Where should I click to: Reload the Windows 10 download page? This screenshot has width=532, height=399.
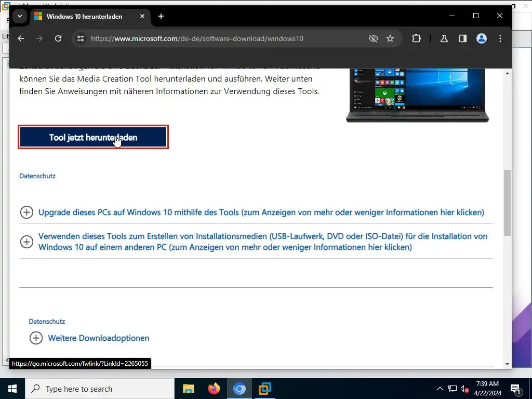click(58, 38)
